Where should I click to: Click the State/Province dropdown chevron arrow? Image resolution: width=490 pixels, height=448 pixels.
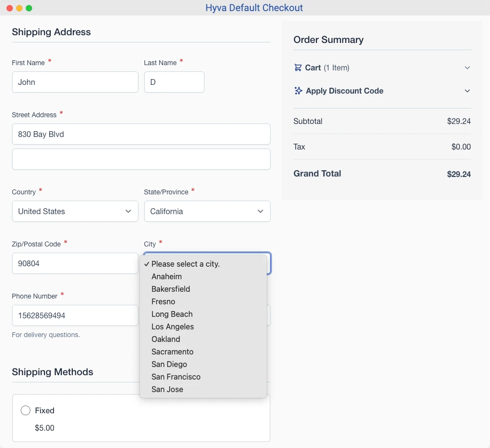click(260, 211)
